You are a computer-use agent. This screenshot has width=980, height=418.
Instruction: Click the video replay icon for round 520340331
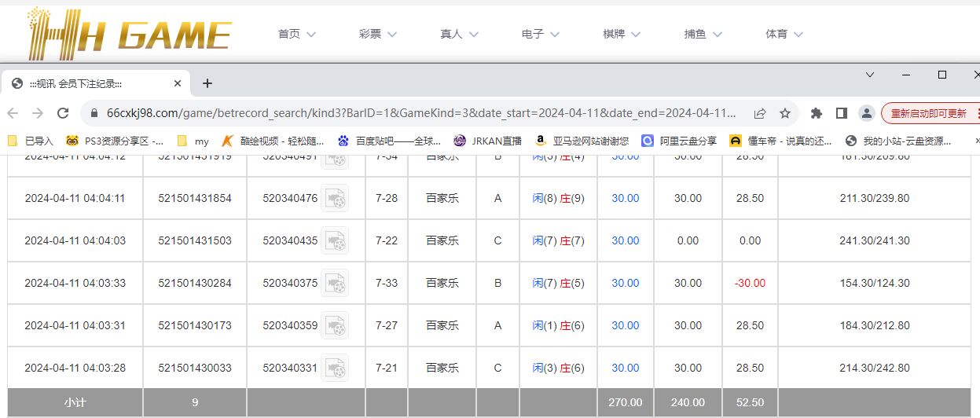pyautogui.click(x=335, y=368)
